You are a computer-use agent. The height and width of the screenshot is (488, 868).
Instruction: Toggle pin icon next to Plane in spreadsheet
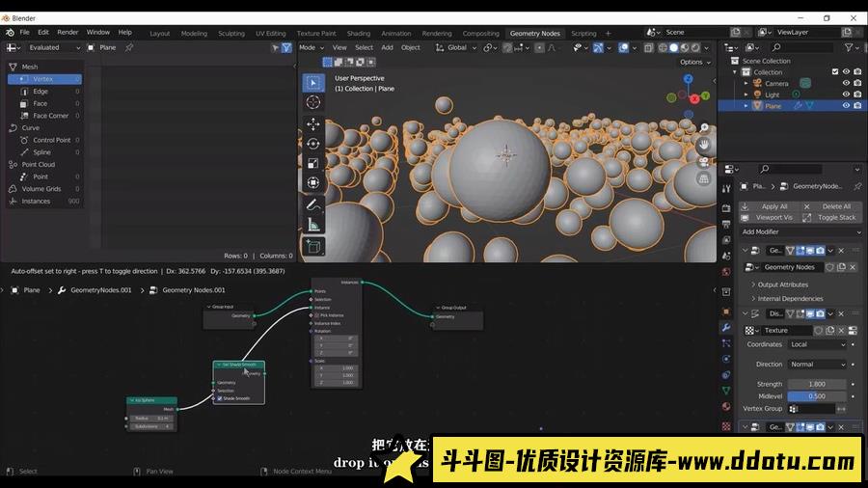pos(129,47)
